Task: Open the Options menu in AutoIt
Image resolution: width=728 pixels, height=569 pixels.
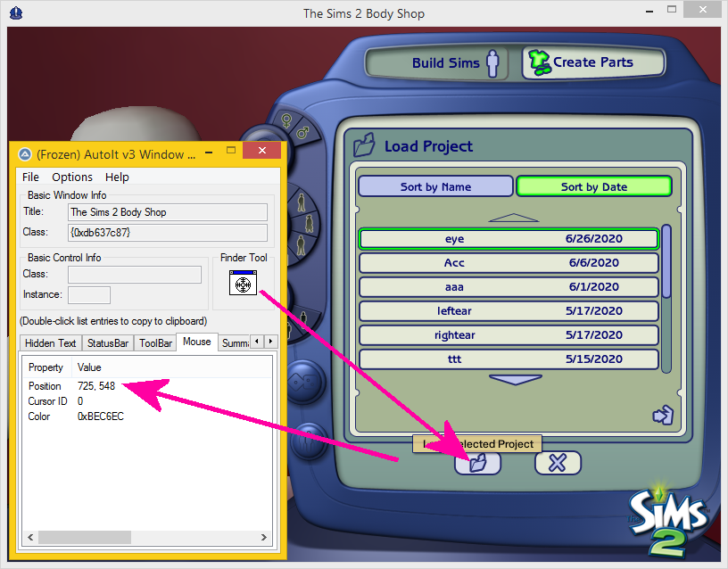Action: tap(72, 177)
